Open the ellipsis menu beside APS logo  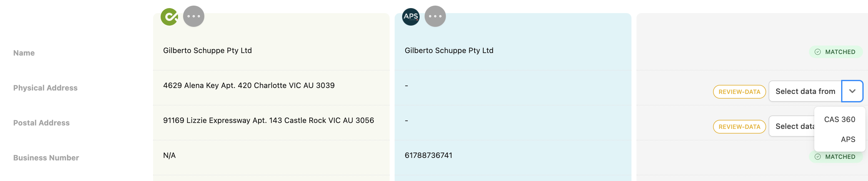[435, 17]
